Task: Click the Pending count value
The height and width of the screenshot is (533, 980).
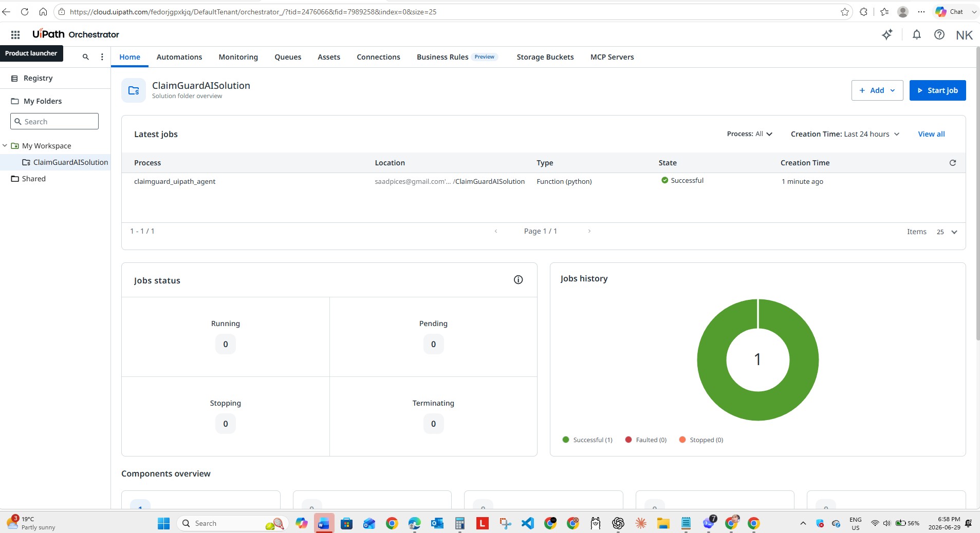Action: click(x=433, y=344)
